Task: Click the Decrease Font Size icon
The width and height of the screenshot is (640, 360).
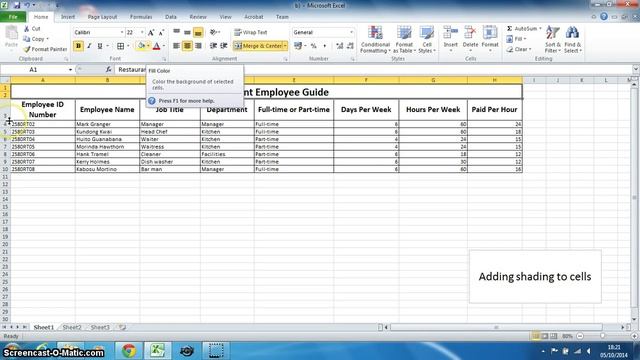Action: coord(161,32)
